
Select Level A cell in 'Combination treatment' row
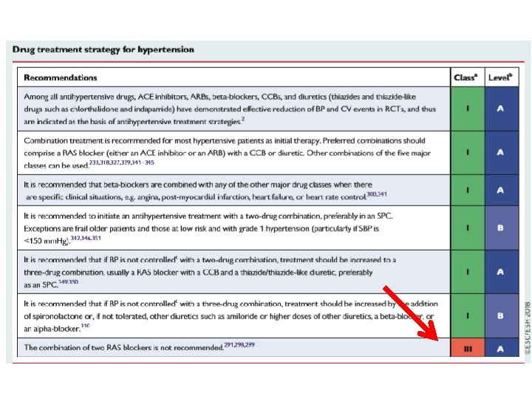pyautogui.click(x=502, y=153)
